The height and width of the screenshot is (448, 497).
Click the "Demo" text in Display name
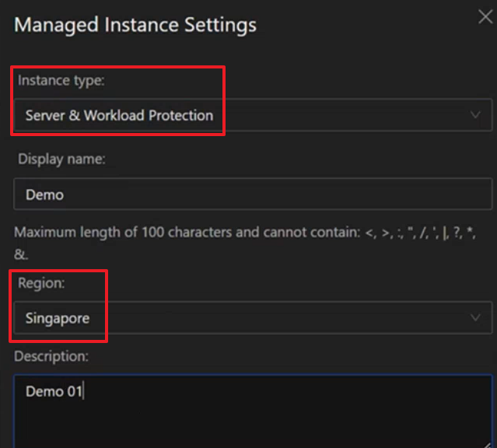[44, 194]
